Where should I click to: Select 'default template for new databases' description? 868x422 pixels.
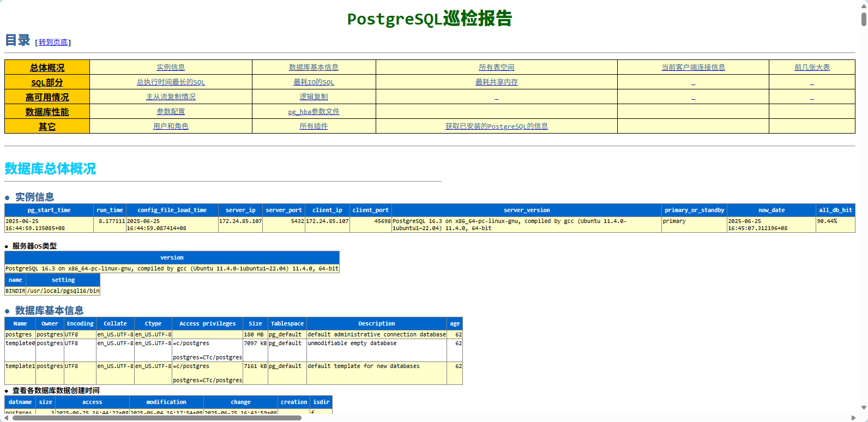click(x=377, y=373)
